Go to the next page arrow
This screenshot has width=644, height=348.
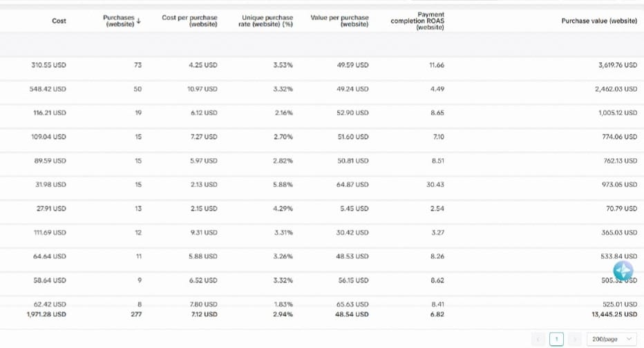point(574,339)
